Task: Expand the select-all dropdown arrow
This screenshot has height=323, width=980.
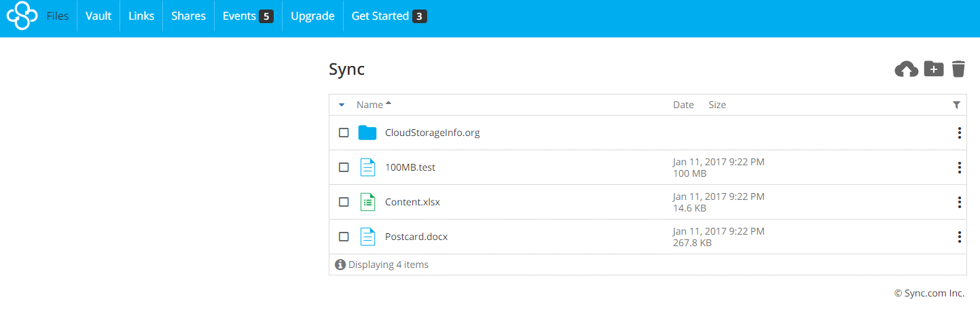Action: click(342, 105)
